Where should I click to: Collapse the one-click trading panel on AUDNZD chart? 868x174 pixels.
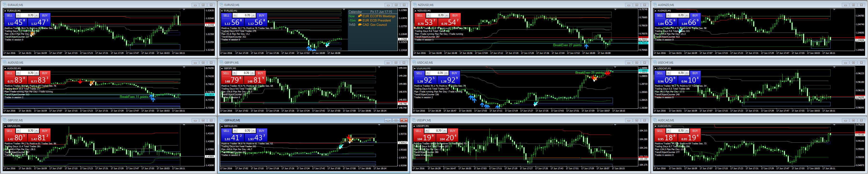(656, 11)
